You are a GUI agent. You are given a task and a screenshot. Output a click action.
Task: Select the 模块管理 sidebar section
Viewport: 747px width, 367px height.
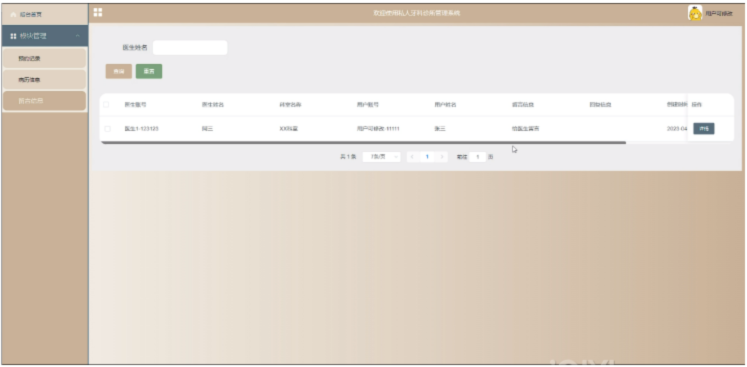point(44,36)
